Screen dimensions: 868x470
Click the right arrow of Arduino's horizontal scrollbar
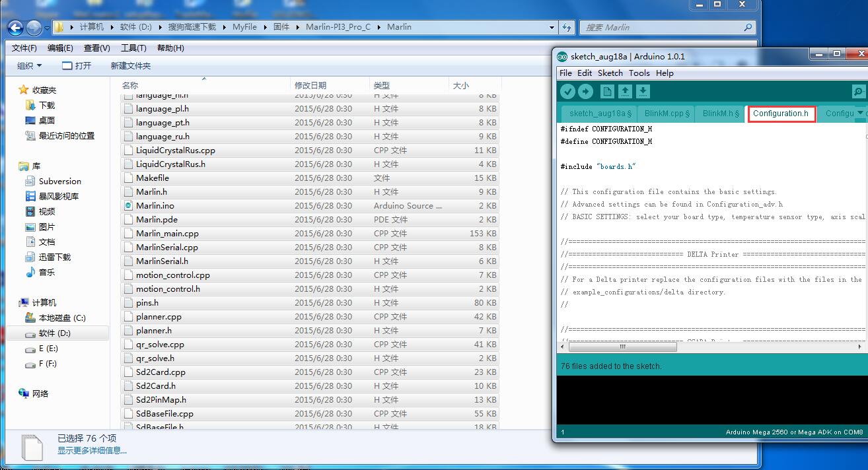tap(860, 347)
